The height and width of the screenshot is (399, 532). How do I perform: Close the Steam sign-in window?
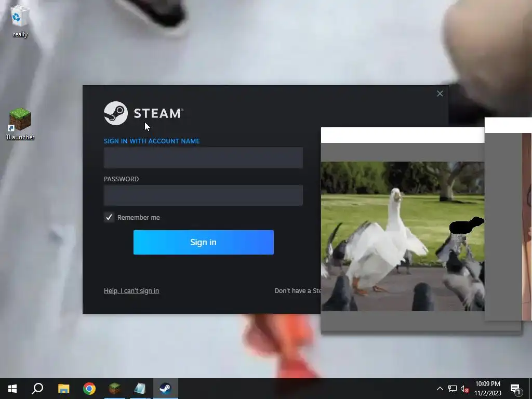coord(440,94)
